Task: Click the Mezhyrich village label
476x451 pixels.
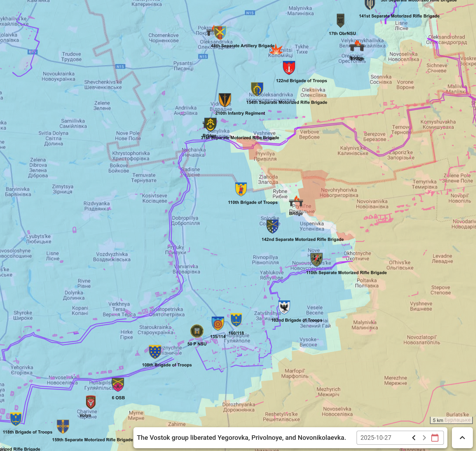Action: (328, 392)
